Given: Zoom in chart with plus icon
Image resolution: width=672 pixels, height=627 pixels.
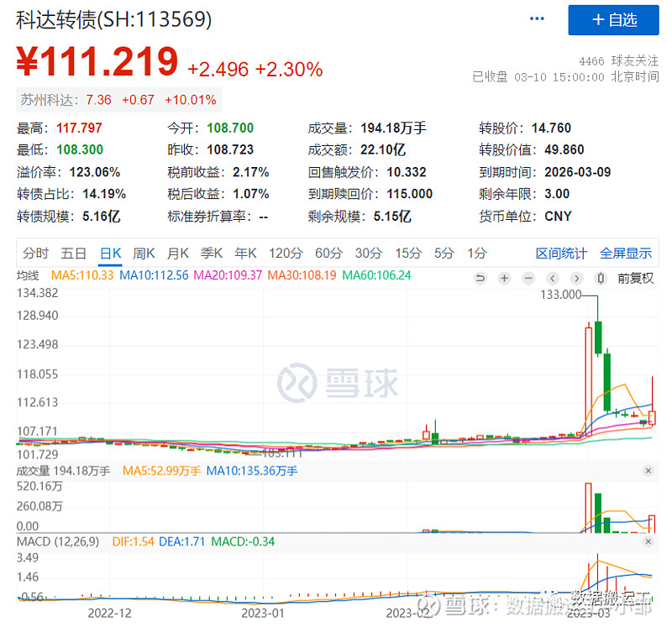Looking at the screenshot, I should point(505,279).
